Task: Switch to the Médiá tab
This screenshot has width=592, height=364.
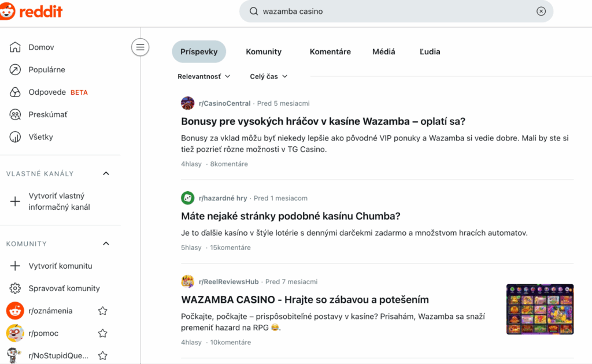Action: click(384, 51)
